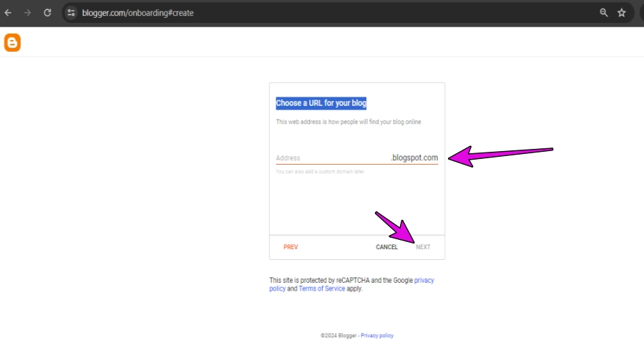Click 'You can also add a custom domain later' text
This screenshot has width=644, height=358.
click(320, 171)
